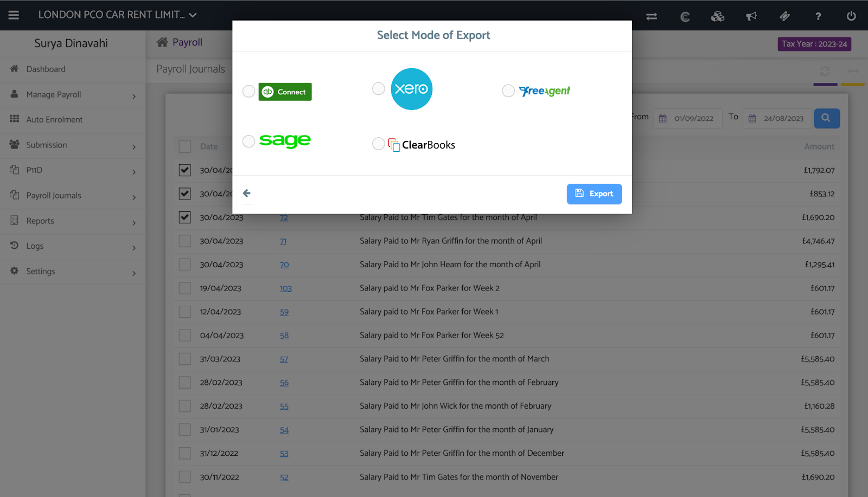Click the Xero logo
This screenshot has height=497, width=868.
click(x=411, y=89)
